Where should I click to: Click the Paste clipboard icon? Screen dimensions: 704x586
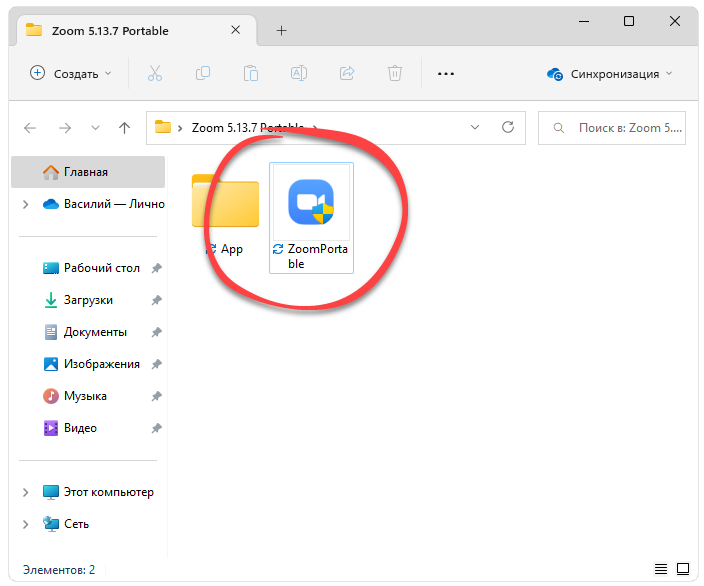[x=251, y=73]
